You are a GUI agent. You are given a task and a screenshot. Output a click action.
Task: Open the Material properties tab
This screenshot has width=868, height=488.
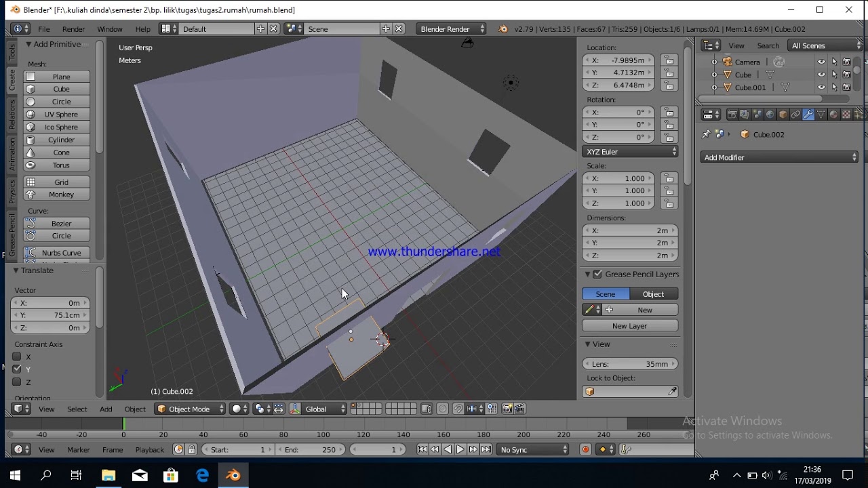833,115
